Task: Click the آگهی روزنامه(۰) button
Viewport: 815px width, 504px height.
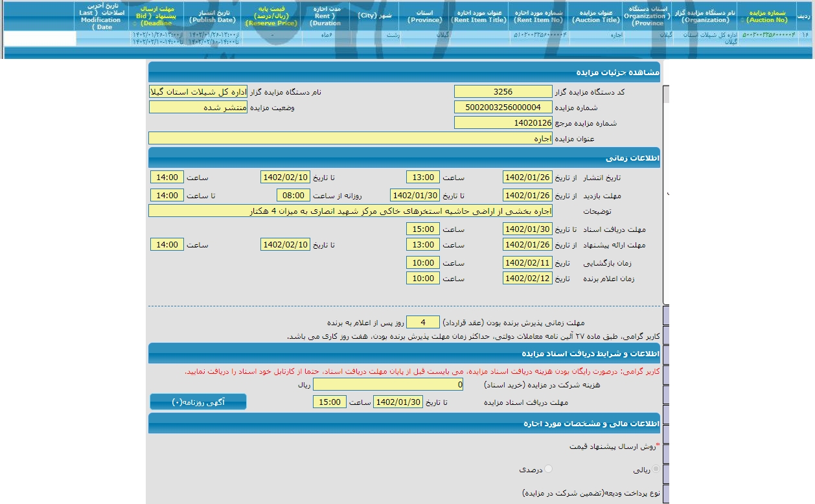Action: pos(198,402)
